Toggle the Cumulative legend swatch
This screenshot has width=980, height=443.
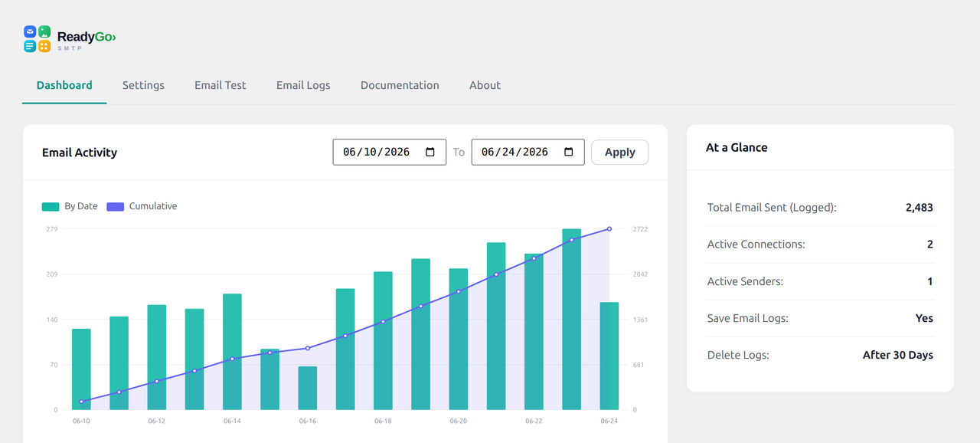click(x=115, y=206)
